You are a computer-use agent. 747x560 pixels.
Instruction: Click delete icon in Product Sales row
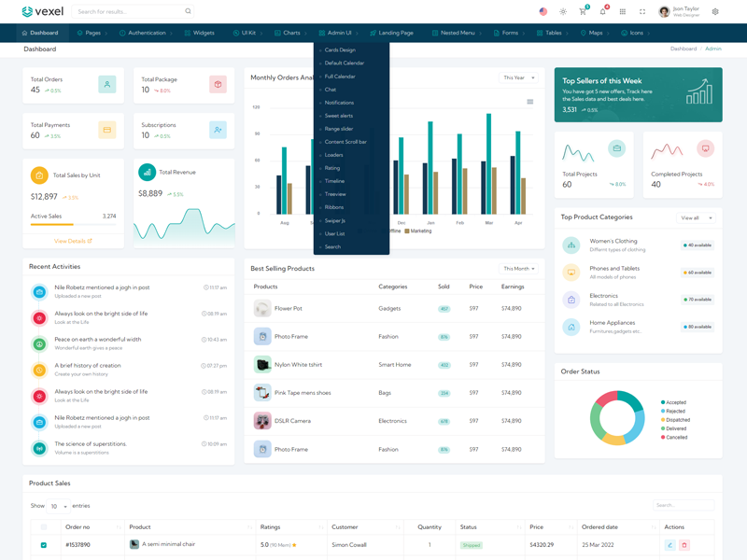coord(684,545)
